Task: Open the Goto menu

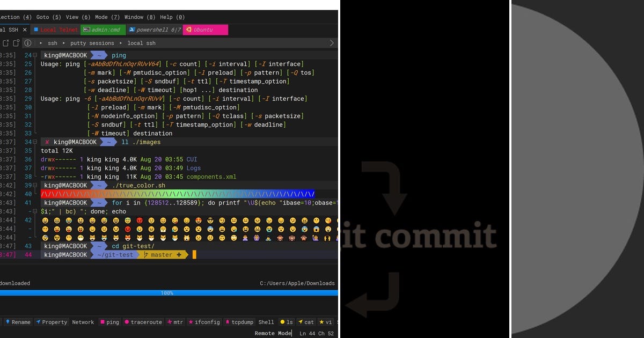Action: coord(46,17)
